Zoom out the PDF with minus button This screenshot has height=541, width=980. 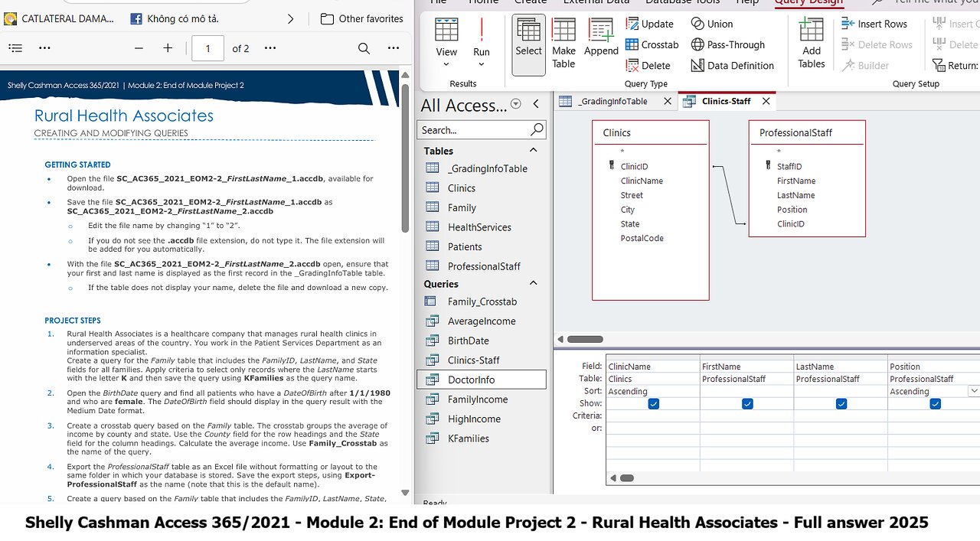[139, 48]
